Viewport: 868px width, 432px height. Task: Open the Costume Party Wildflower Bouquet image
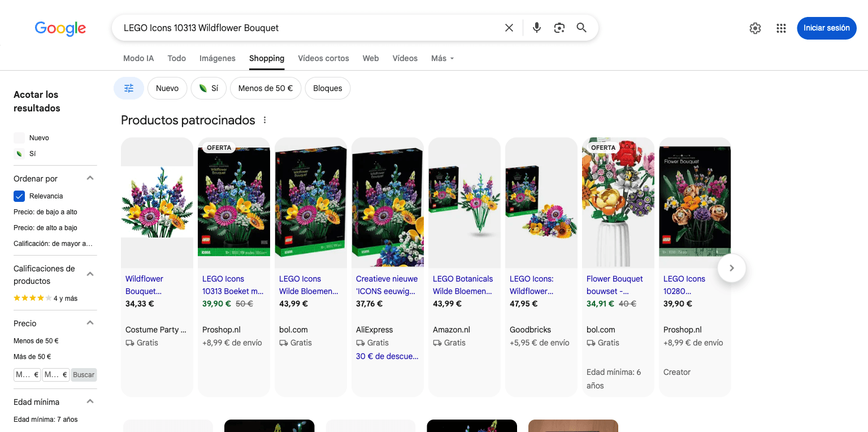click(x=157, y=202)
